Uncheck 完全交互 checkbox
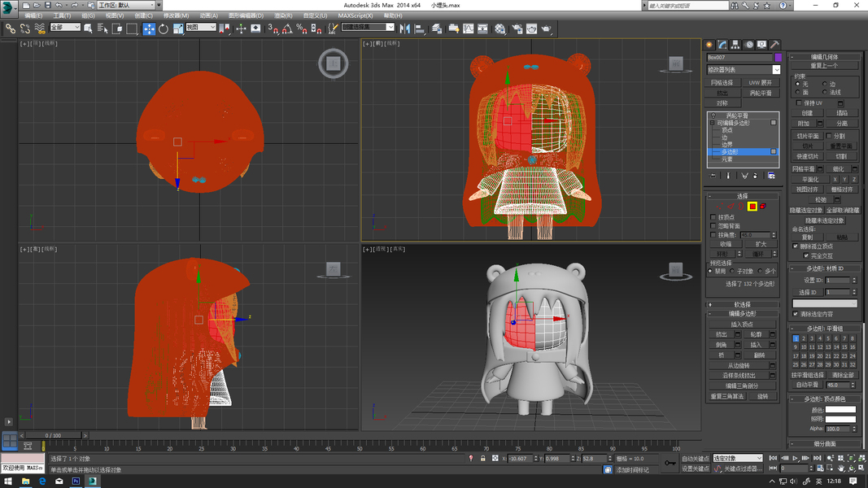Viewport: 868px width, 488px height. (806, 255)
